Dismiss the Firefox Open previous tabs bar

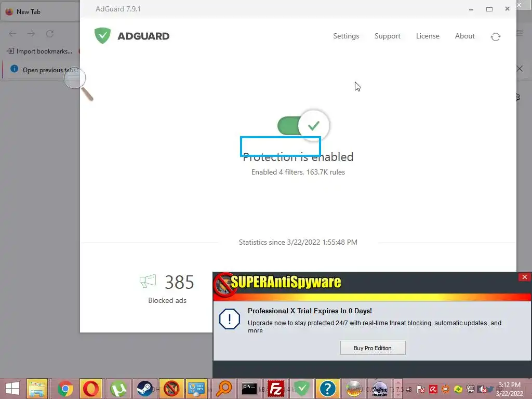tap(520, 69)
